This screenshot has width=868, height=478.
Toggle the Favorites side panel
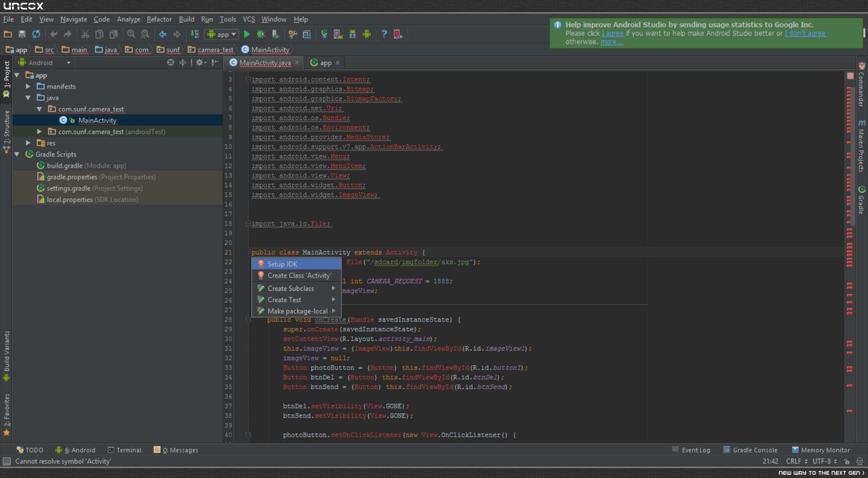click(6, 414)
